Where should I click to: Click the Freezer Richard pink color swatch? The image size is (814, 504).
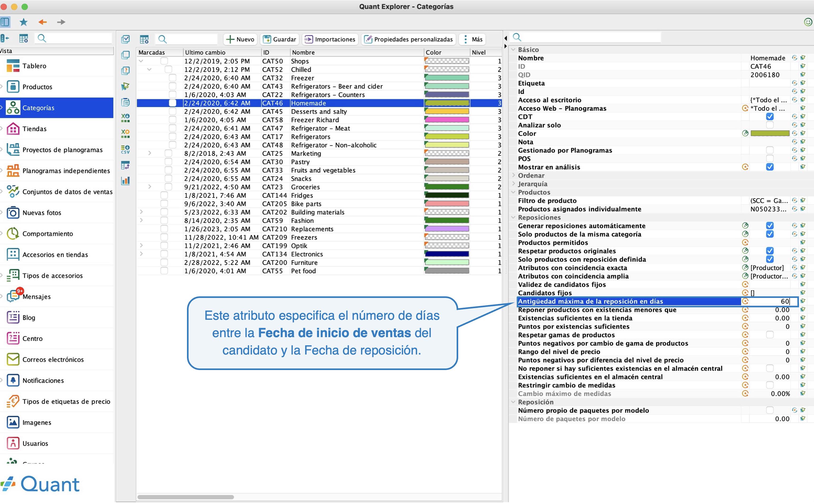click(x=447, y=120)
